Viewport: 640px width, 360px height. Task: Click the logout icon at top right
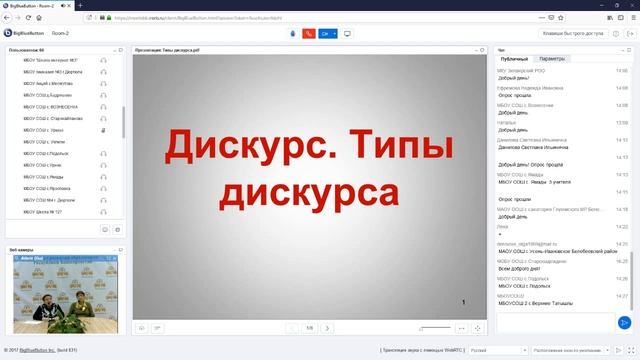click(630, 33)
